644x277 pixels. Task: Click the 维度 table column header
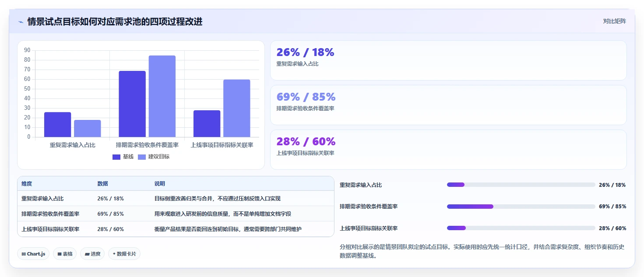click(27, 184)
